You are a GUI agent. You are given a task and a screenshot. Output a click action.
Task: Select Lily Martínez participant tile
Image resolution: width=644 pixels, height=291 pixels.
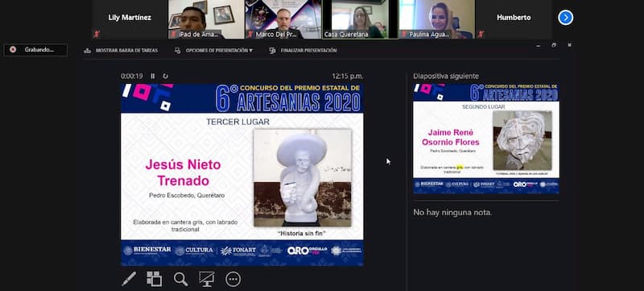point(130,19)
